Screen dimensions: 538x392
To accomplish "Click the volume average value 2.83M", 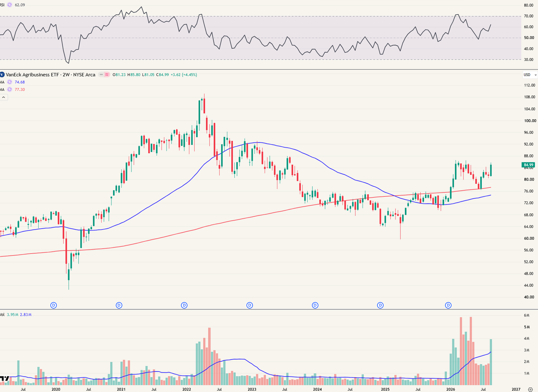I will click(26, 315).
